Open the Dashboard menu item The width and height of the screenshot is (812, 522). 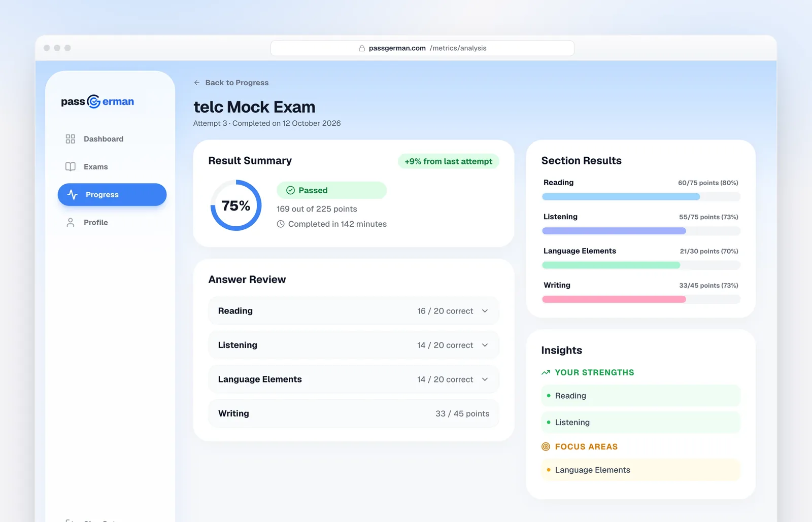[112, 139]
